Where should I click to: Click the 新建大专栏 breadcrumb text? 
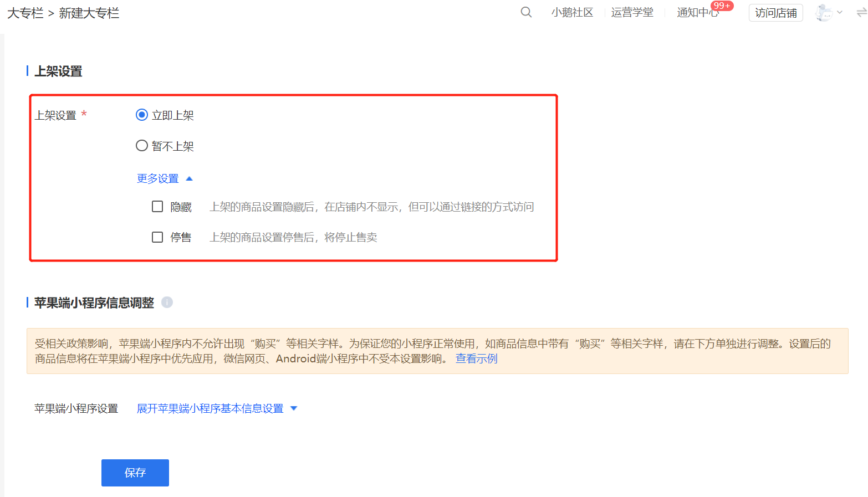tap(89, 13)
